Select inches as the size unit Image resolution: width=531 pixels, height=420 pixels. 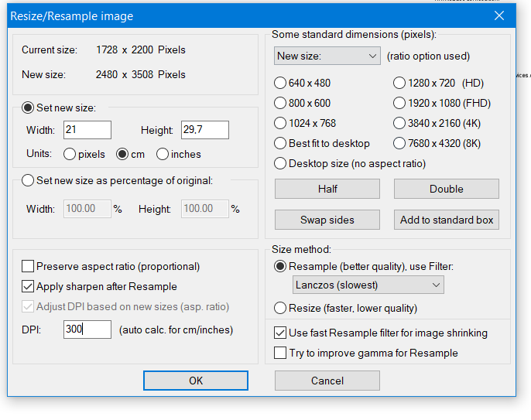pos(163,154)
